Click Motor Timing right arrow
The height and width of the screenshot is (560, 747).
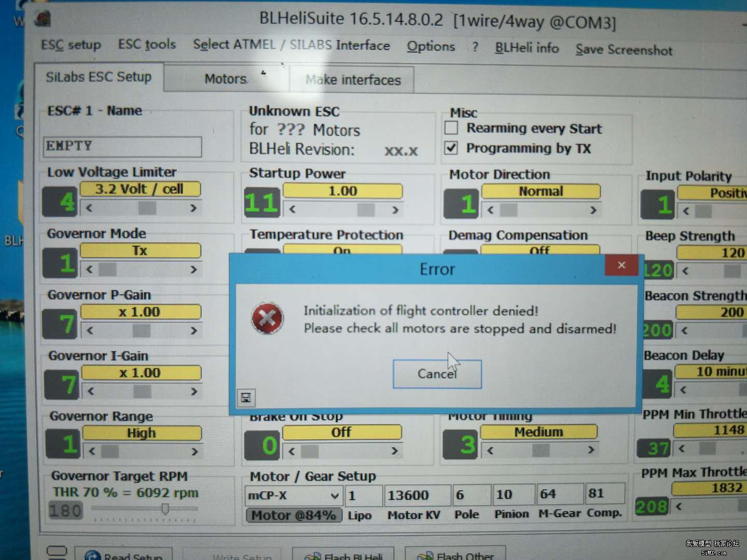pos(591,450)
